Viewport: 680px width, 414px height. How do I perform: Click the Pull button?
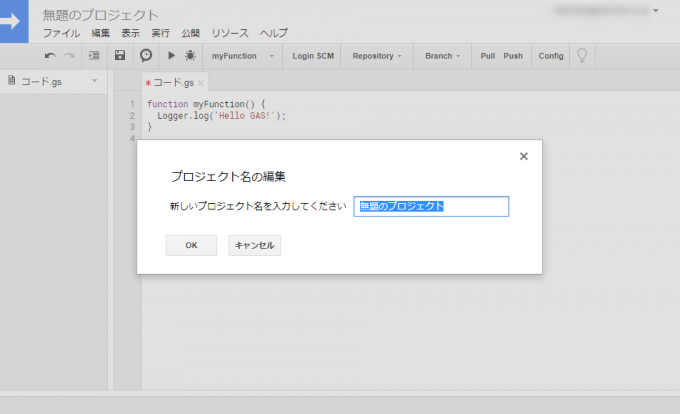488,56
